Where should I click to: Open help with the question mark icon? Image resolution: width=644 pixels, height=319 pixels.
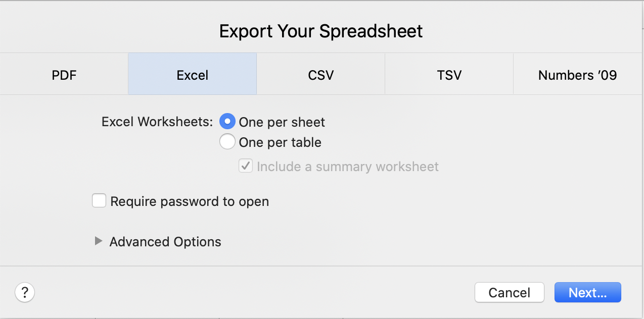25,292
